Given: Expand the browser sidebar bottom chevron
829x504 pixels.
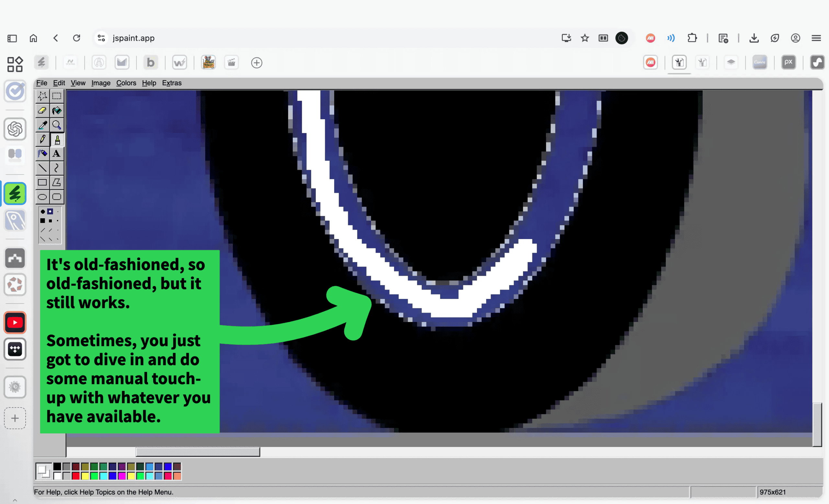Looking at the screenshot, I should click(x=15, y=500).
